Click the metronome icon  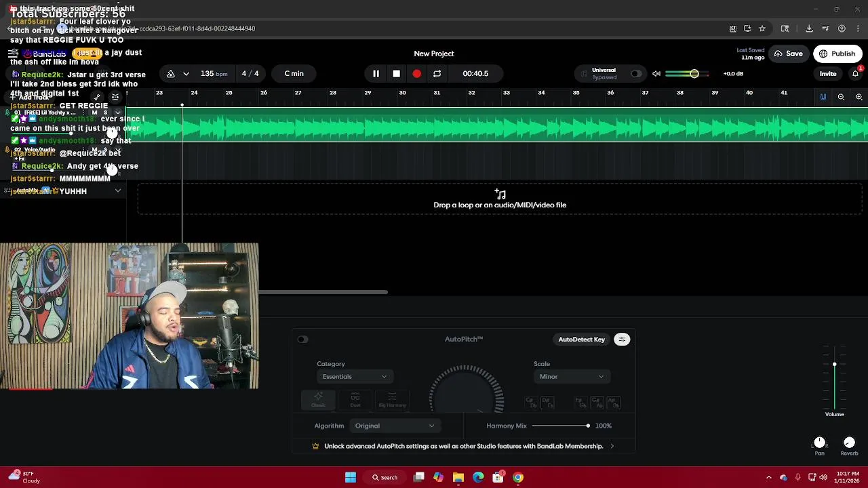171,74
